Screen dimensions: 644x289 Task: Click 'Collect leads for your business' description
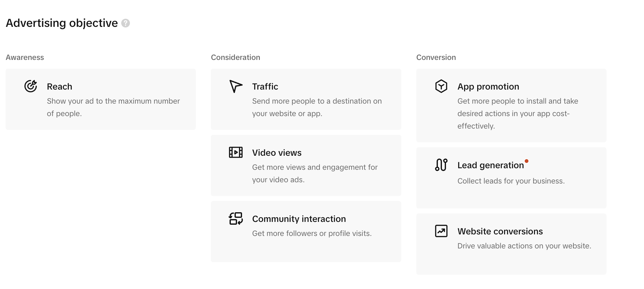pos(511,181)
